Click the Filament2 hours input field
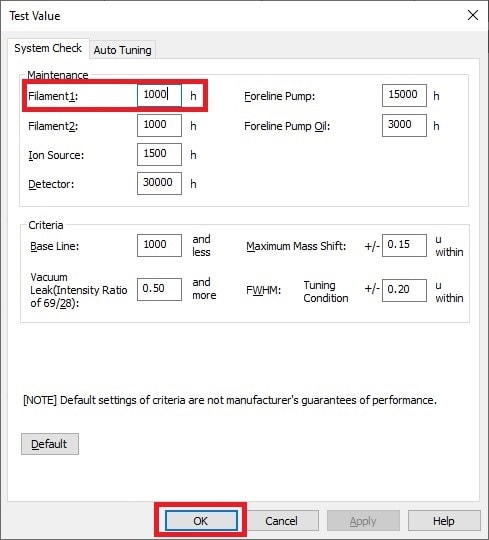Image resolution: width=489 pixels, height=540 pixels. pos(159,125)
